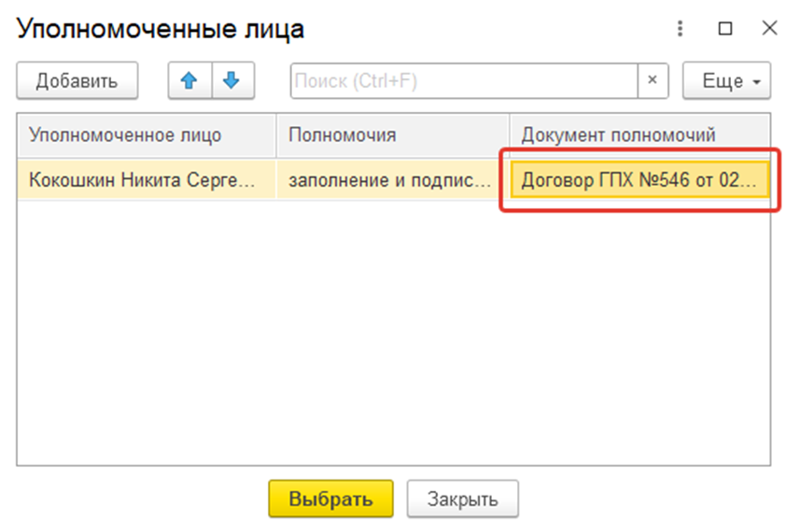Click the Уполномоченные лица window title
Image resolution: width=799 pixels, height=532 pixels.
[160, 29]
